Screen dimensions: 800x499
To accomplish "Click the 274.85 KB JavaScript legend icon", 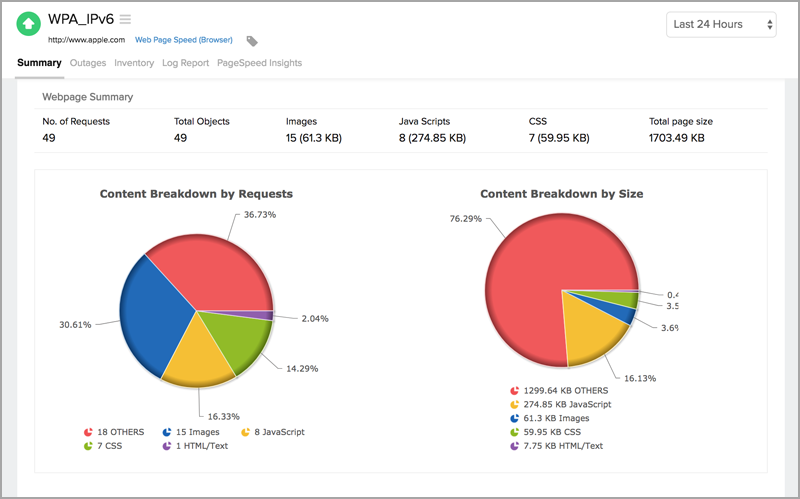I will 514,405.
